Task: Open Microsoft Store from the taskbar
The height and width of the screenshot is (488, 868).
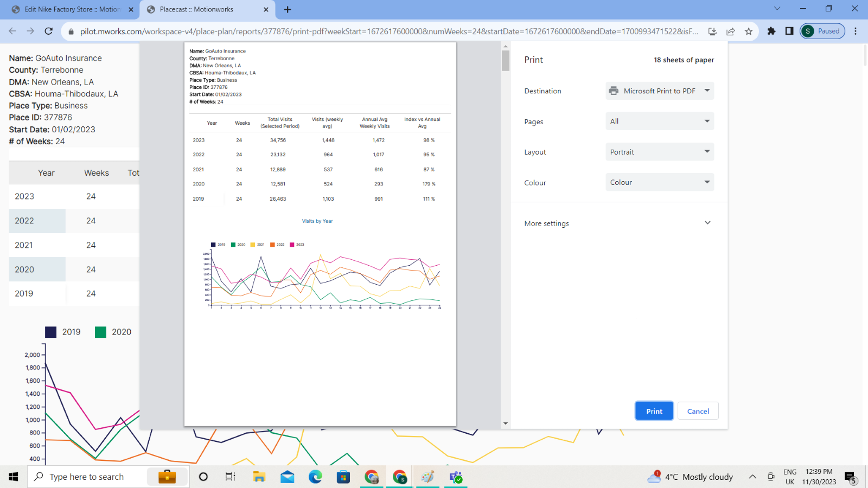Action: [x=343, y=477]
